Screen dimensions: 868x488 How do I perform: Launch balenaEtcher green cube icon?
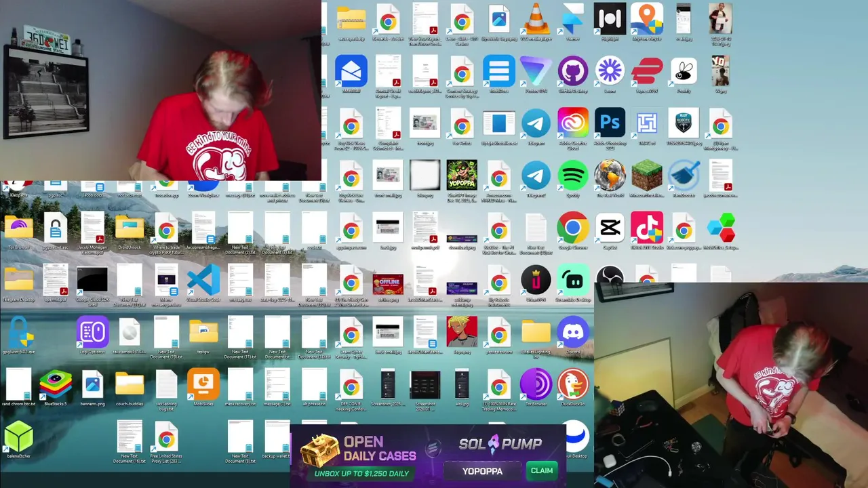pos(18,437)
